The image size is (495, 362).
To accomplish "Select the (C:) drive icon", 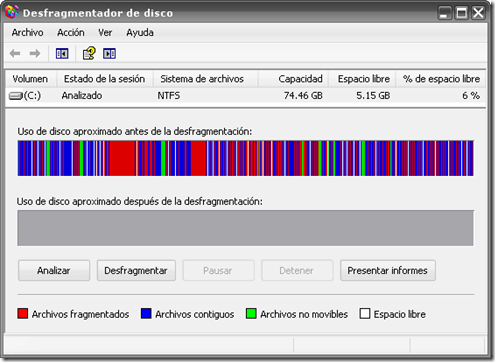I will [15, 96].
